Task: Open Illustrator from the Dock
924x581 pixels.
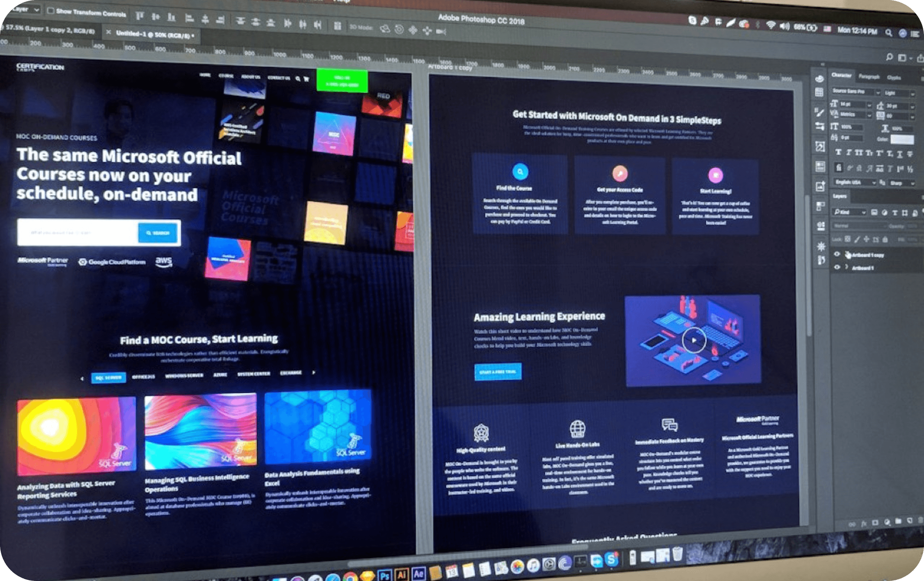Action: click(401, 575)
